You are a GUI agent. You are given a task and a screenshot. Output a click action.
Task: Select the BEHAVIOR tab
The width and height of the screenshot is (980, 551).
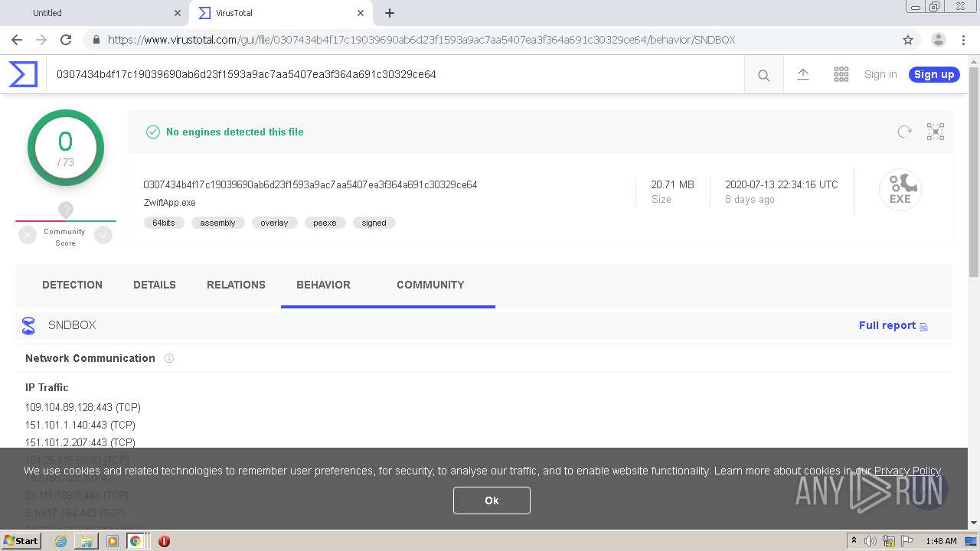pos(323,285)
